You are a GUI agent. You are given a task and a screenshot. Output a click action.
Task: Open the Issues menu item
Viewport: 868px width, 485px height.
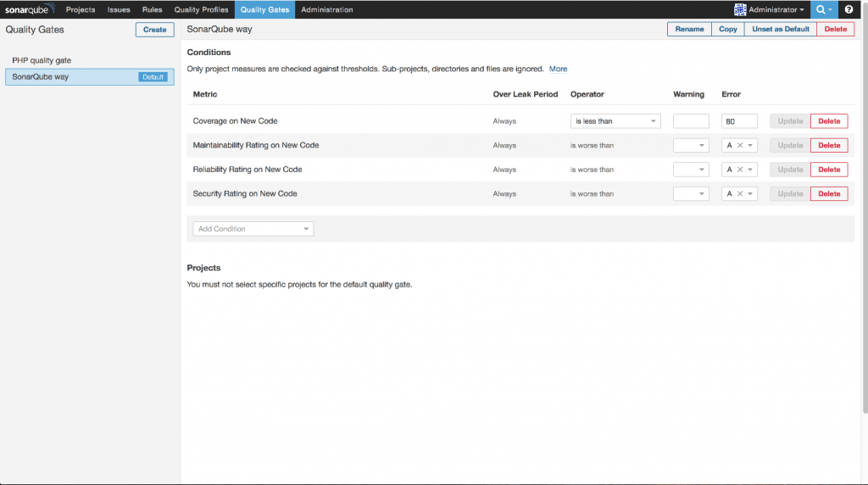click(x=119, y=9)
